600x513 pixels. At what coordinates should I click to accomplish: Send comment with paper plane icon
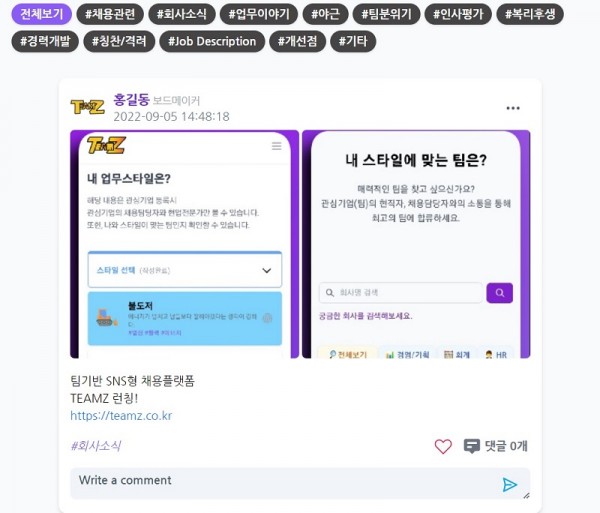click(509, 484)
